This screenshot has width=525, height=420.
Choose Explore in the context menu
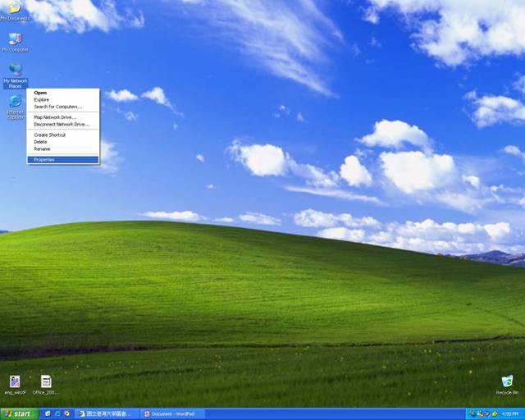pos(63,100)
